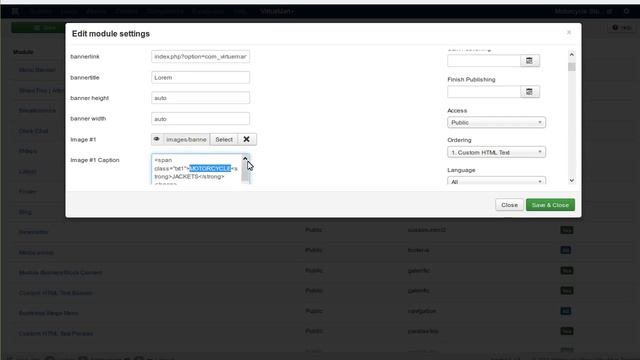This screenshot has width=640, height=360.
Task: Click the dialog's vertical scrollbar thumb
Action: (571, 67)
